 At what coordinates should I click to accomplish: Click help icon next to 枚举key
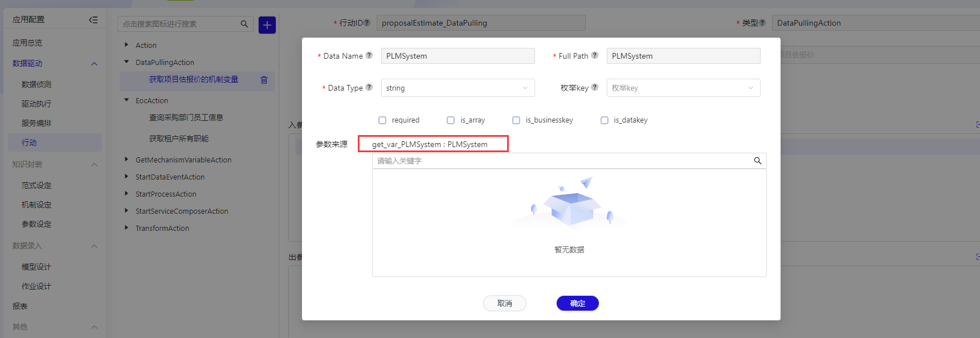pos(595,87)
